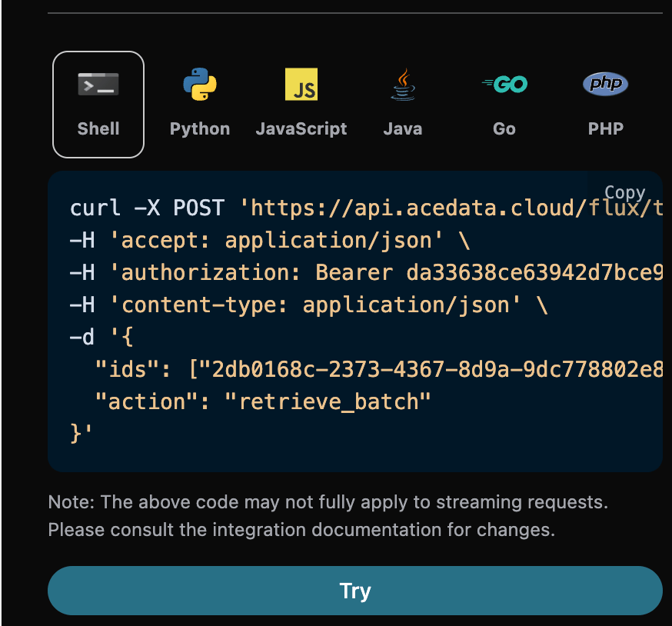
Task: Select the Go tab label
Action: coord(504,128)
